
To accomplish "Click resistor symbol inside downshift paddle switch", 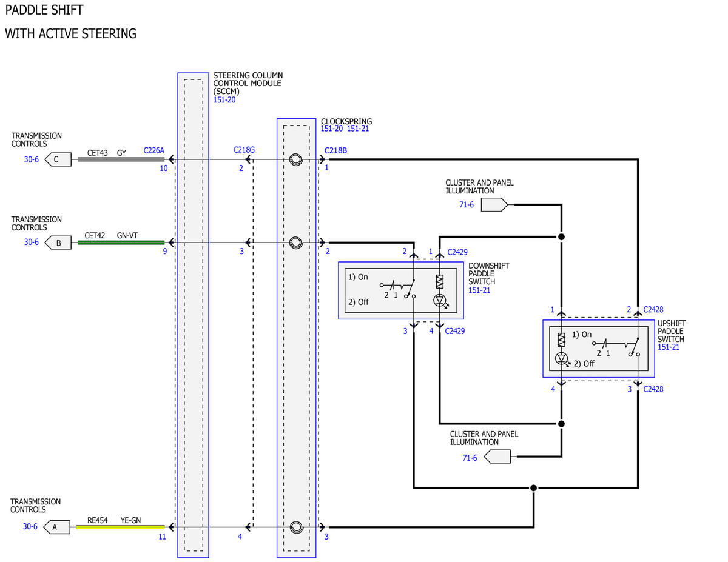I will [440, 281].
